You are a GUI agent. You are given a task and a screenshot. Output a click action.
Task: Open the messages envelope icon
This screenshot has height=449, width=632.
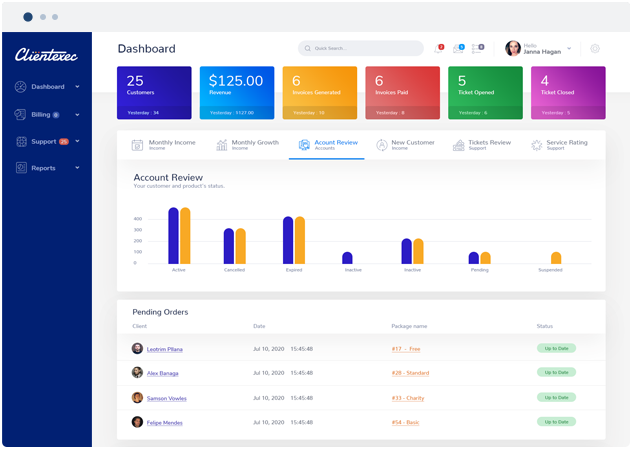(458, 49)
